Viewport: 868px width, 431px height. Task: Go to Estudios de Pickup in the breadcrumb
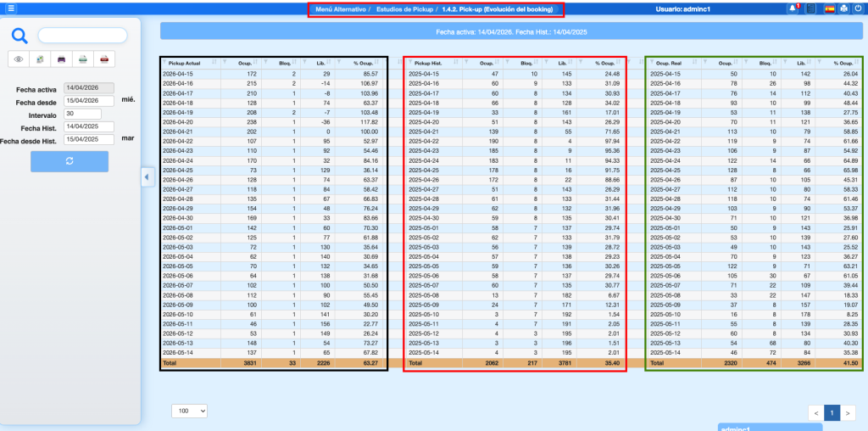(403, 9)
